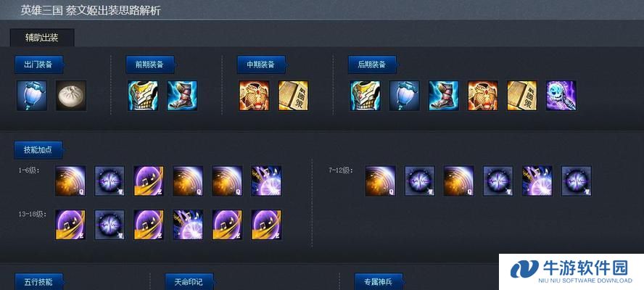Select the last skill icon in 1-6级 row

click(267, 181)
